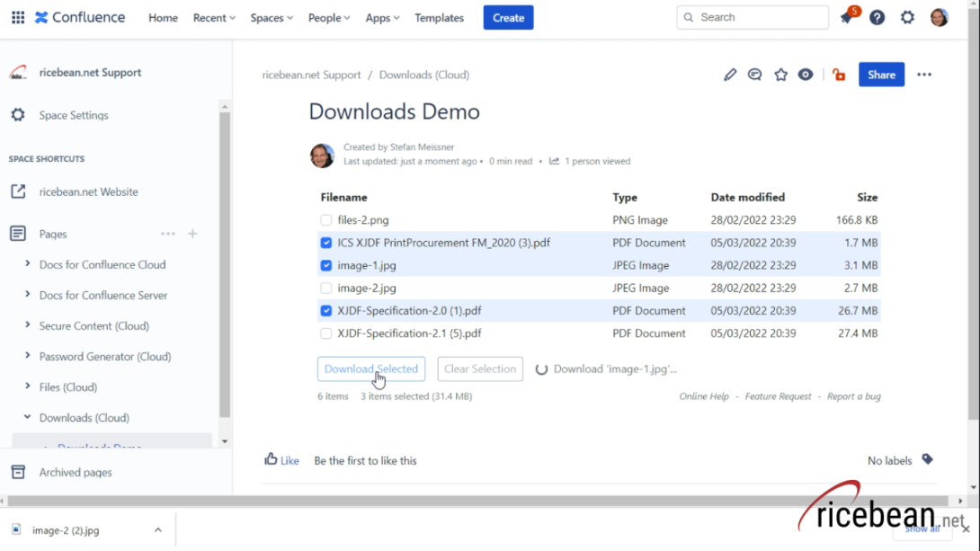Click the Archived pages icon in the sidebar

(17, 472)
